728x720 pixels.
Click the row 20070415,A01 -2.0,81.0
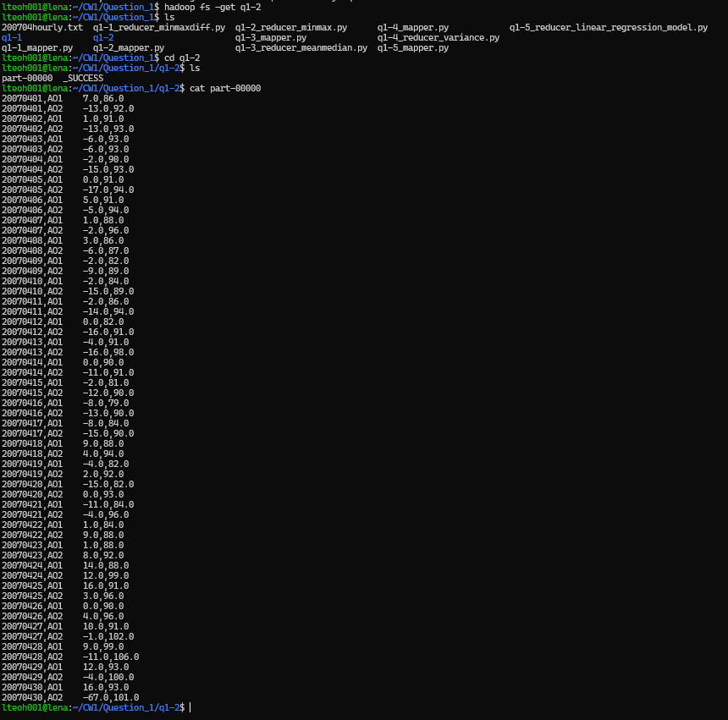(65, 382)
